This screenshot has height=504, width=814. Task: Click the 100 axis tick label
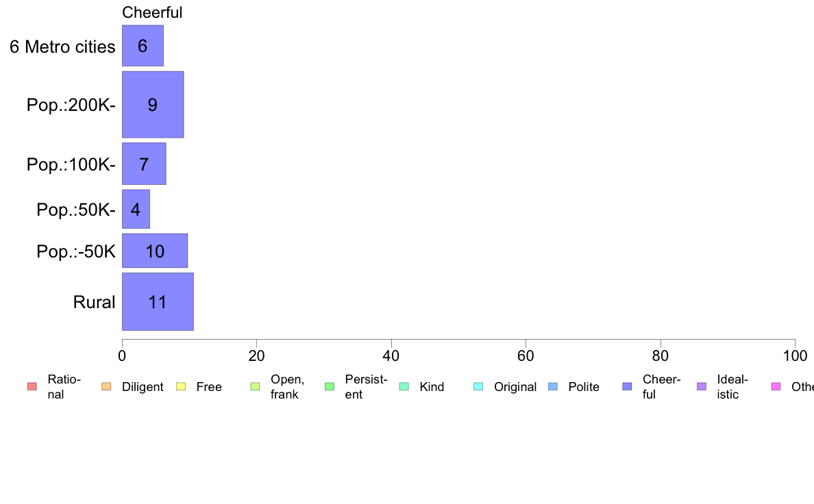coord(795,355)
